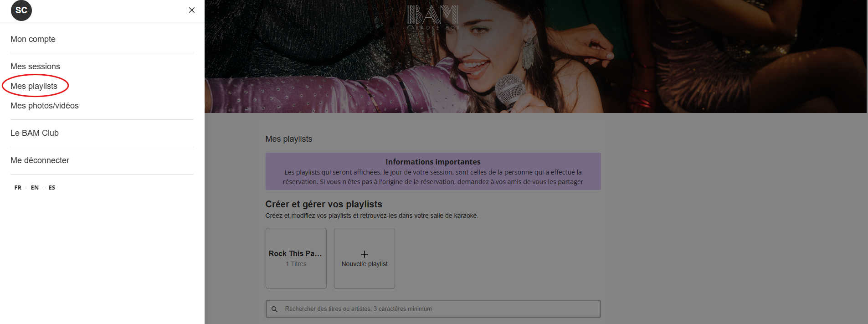Screen dimensions: 868x324
Task: Switch language to EN
Action: tap(35, 188)
